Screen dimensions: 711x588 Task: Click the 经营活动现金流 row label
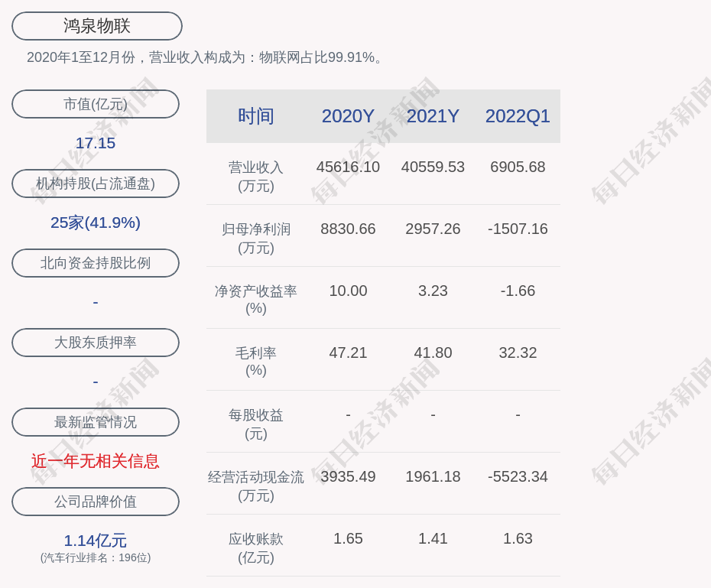tap(256, 485)
